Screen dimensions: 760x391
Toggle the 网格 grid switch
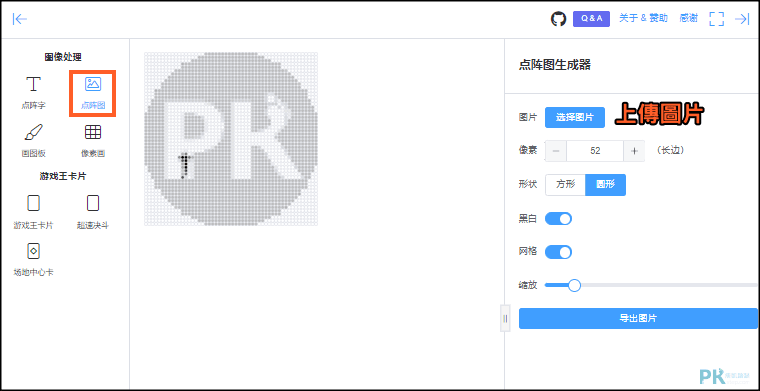[x=558, y=252]
